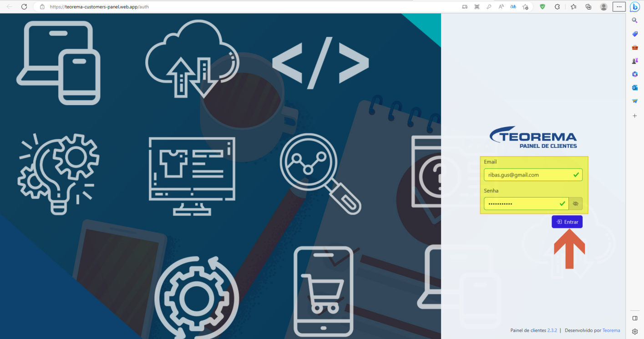Toggle the sidebar layout icon at bottom
Viewport: 644px width, 339px height.
635,318
